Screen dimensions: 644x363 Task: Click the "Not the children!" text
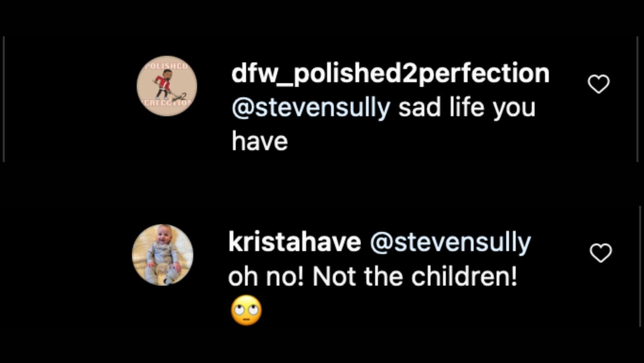pyautogui.click(x=415, y=277)
